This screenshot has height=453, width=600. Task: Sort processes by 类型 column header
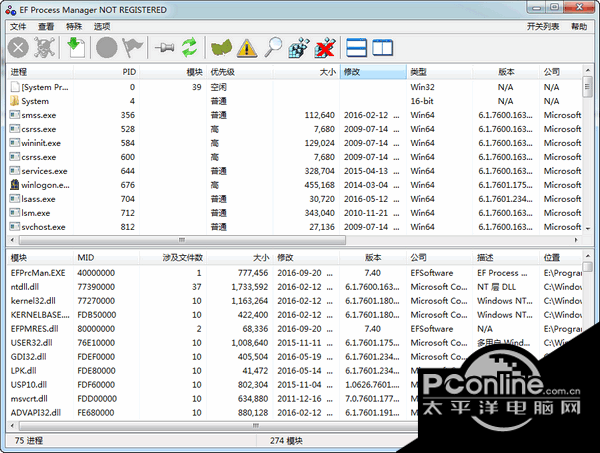[440, 72]
